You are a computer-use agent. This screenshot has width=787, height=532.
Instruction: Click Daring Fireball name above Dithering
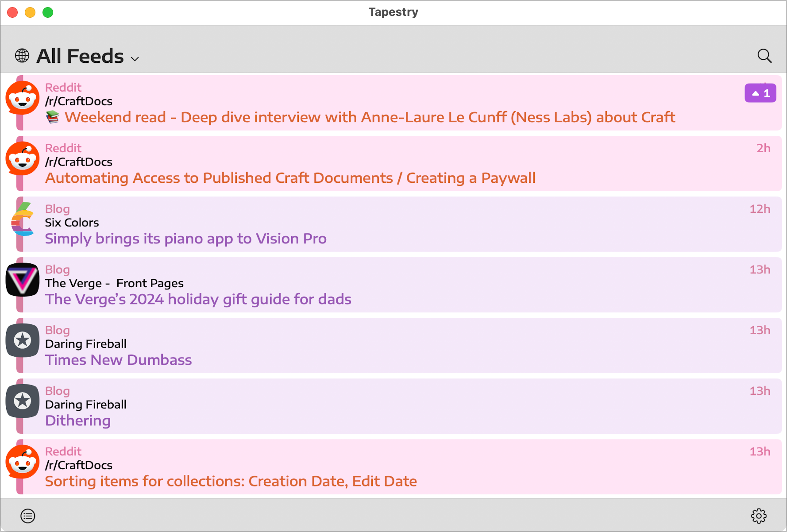click(86, 405)
